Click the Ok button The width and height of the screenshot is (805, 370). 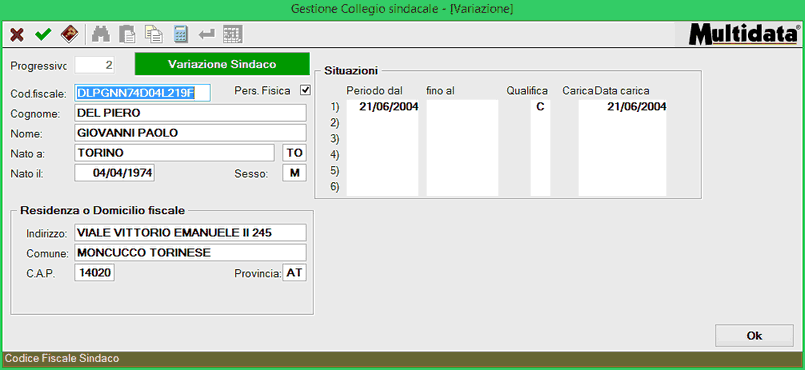coord(754,336)
